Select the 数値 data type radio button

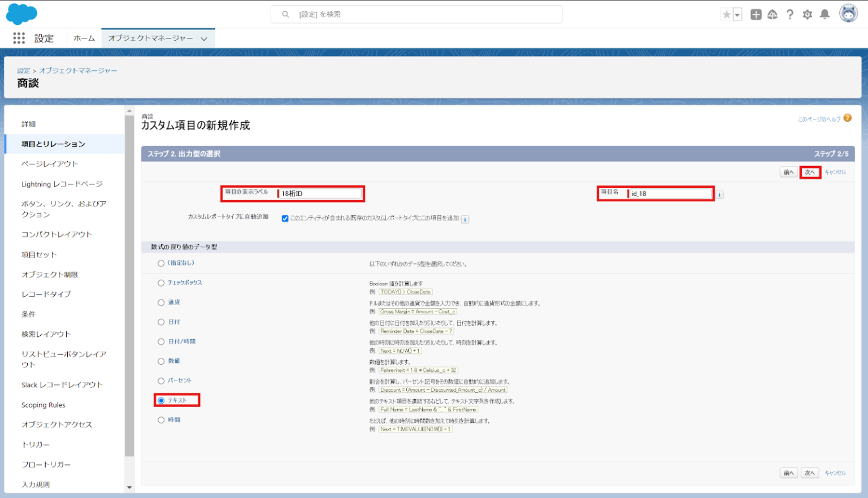(x=161, y=361)
